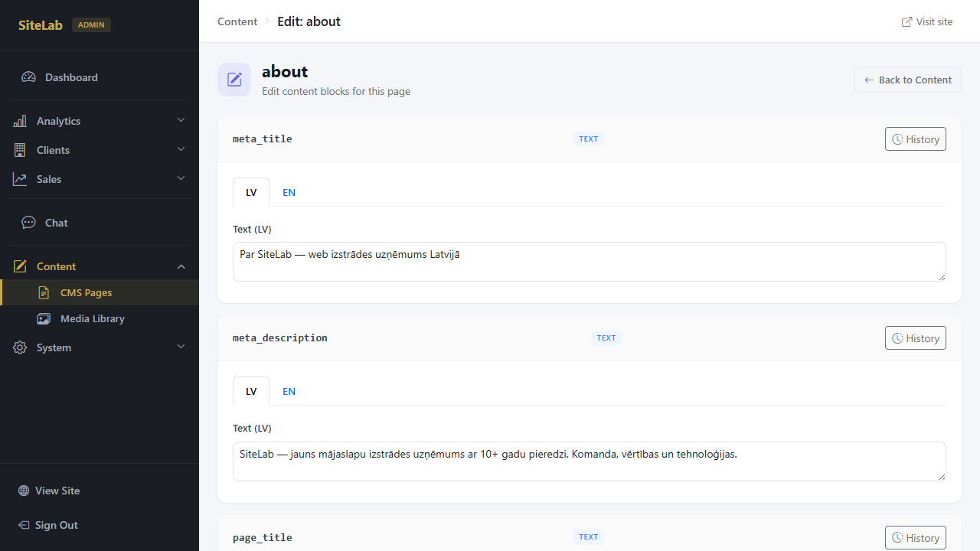Switch to the EN tab for meta_title
The height and width of the screenshot is (551, 980).
[x=289, y=192]
